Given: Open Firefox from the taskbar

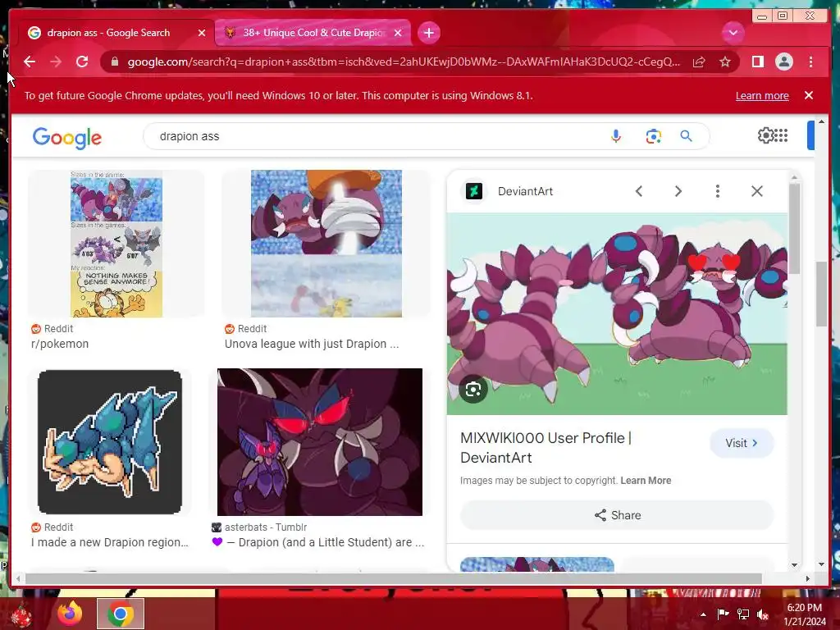Looking at the screenshot, I should coord(70,614).
